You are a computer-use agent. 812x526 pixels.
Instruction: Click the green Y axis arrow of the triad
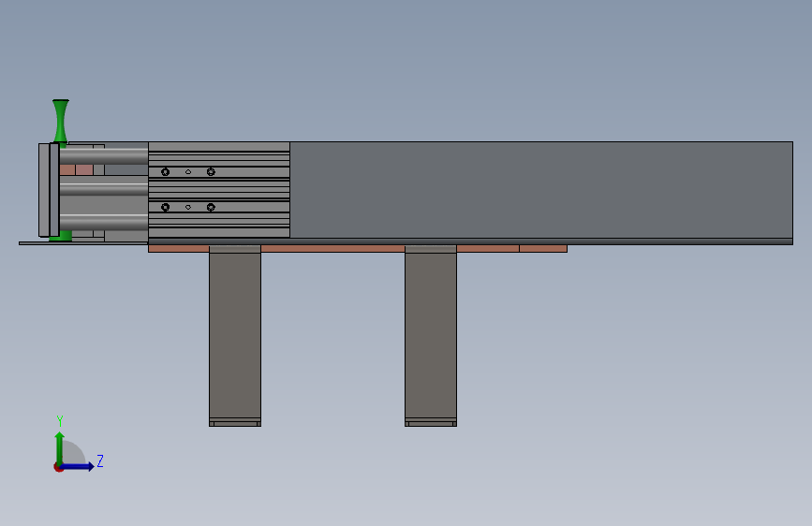tap(60, 447)
